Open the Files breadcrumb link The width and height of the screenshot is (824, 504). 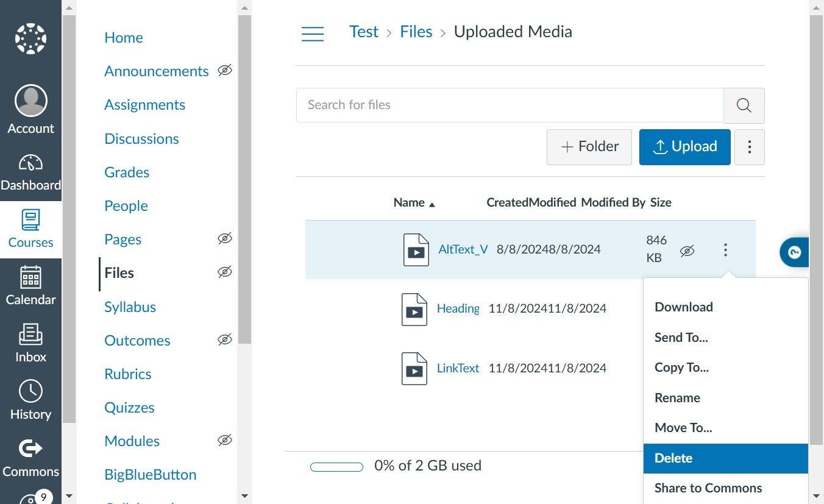416,32
